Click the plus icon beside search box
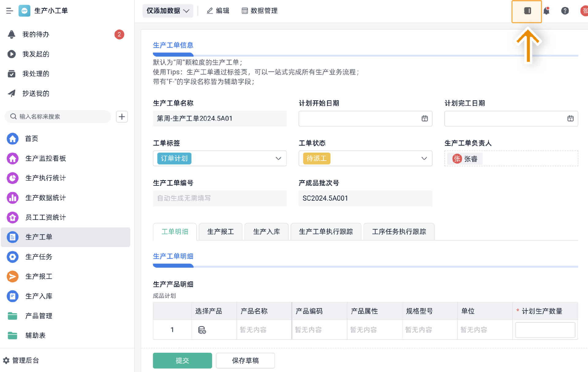This screenshot has width=588, height=372. click(122, 117)
